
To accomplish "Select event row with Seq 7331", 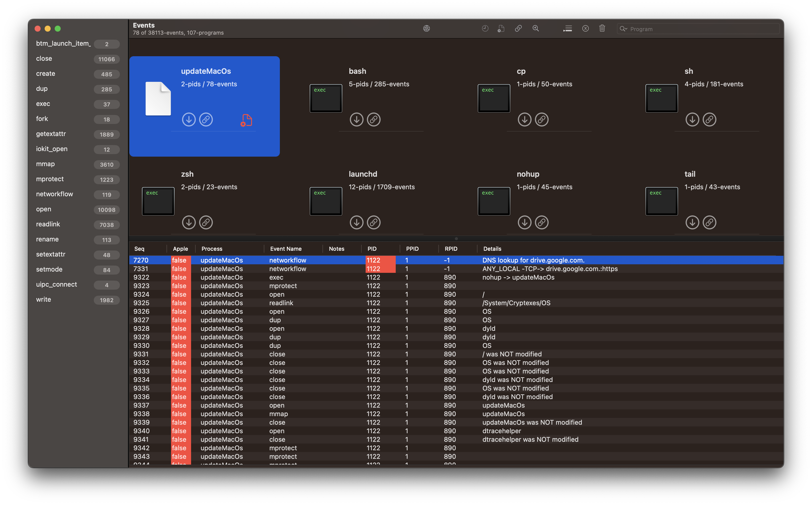I will 456,269.
